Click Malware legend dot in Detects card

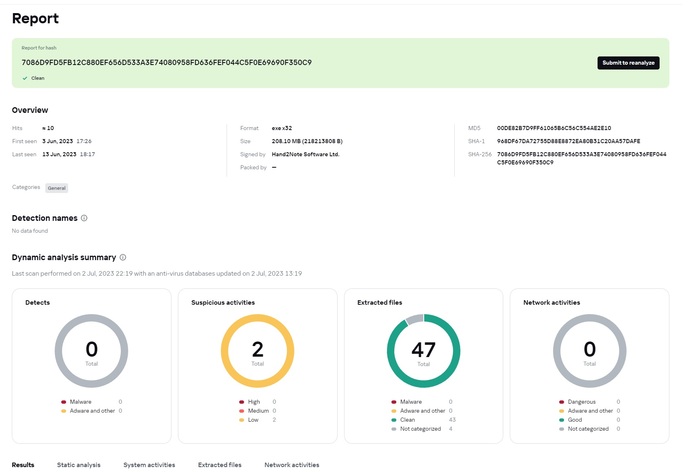point(63,402)
